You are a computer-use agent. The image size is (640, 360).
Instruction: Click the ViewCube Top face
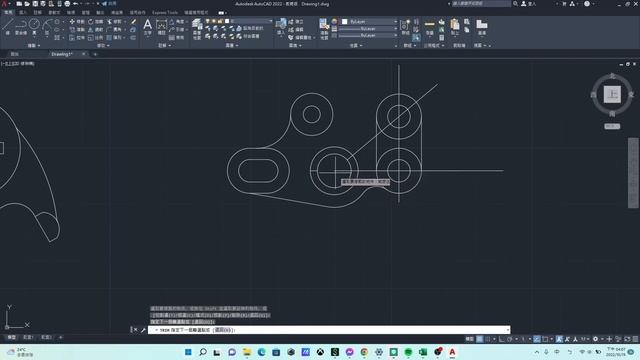tap(612, 94)
